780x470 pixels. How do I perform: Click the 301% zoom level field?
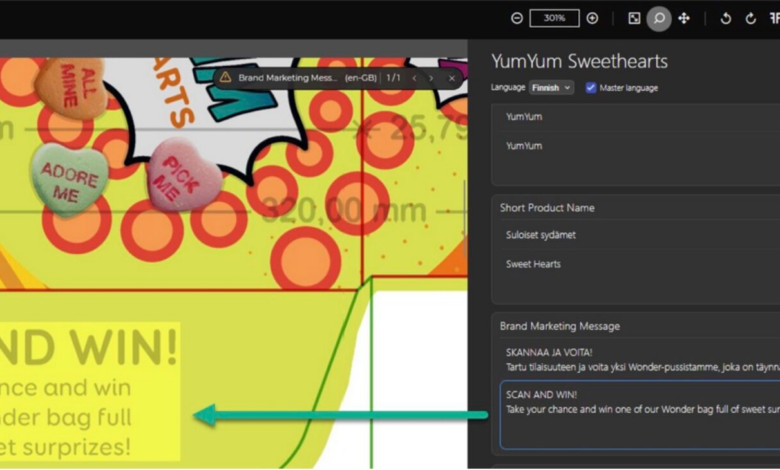click(x=554, y=18)
